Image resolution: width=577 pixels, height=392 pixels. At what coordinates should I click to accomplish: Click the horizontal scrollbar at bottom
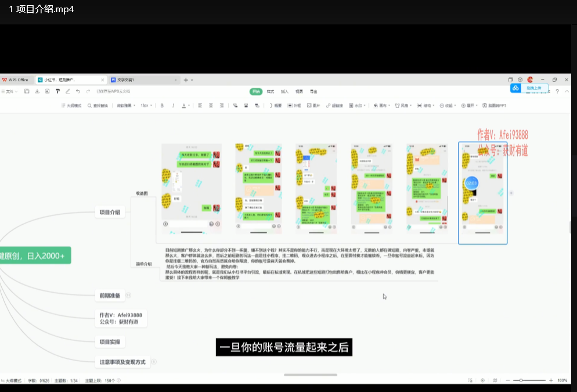311,375
